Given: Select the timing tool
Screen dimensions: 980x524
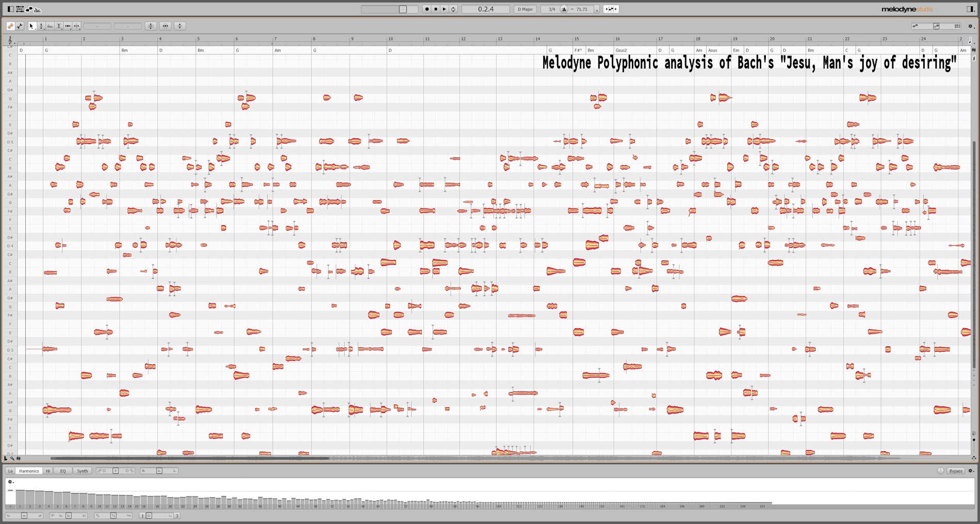Looking at the screenshot, I should click(68, 26).
